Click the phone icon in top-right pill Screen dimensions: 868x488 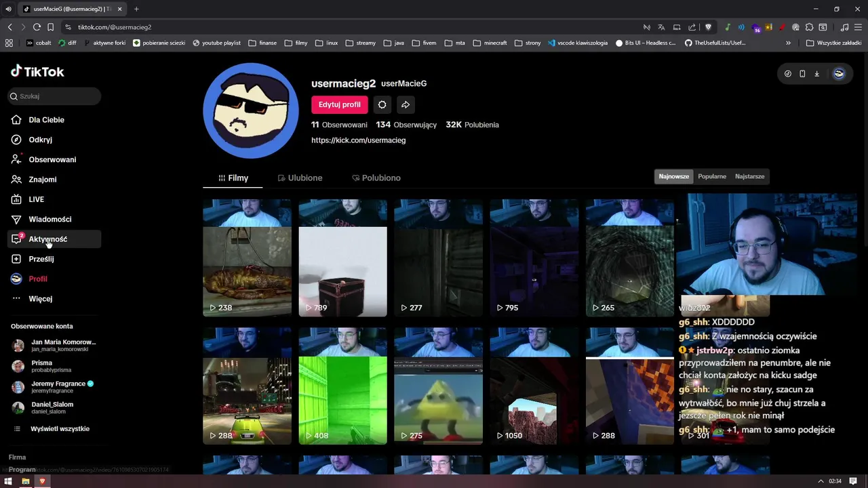tap(802, 74)
